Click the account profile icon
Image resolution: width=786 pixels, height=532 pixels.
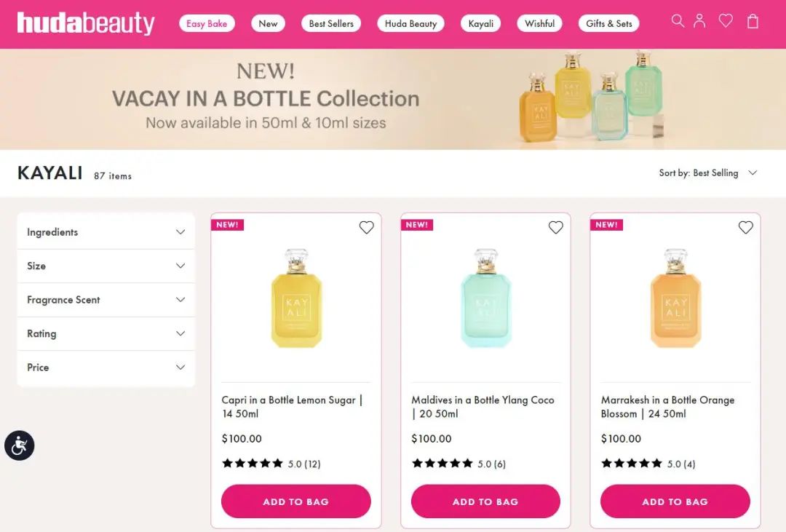[x=699, y=21]
